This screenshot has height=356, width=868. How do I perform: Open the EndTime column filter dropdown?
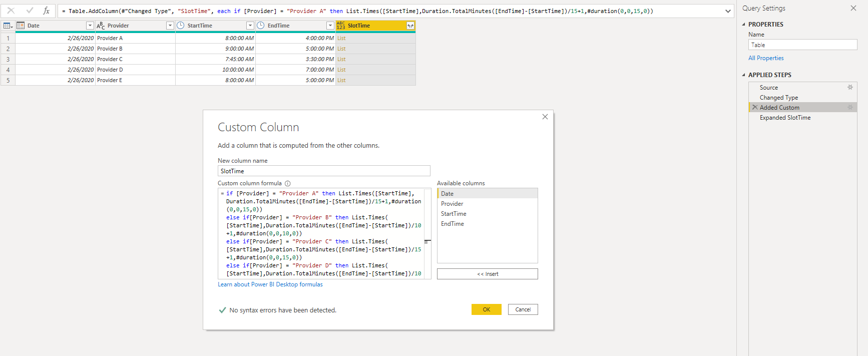[x=330, y=26]
